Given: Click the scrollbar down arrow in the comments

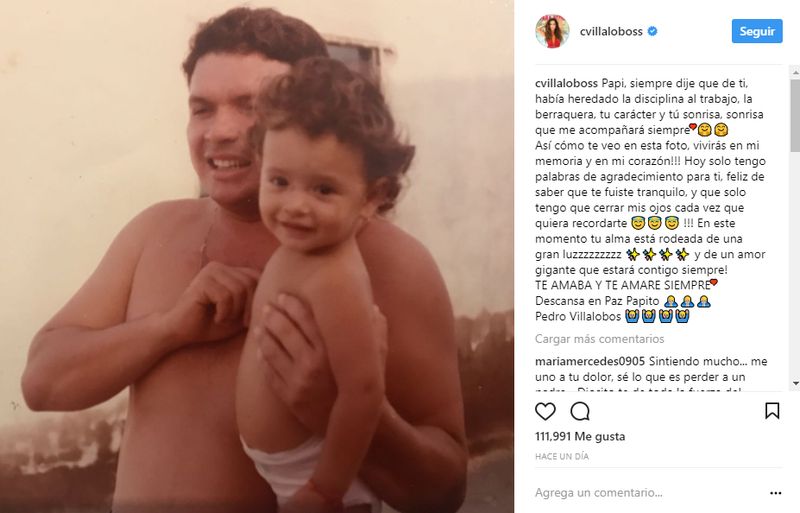Looking at the screenshot, I should click(795, 383).
